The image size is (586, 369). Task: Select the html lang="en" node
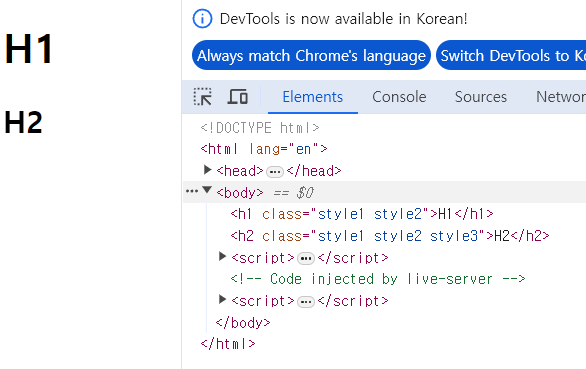click(264, 149)
